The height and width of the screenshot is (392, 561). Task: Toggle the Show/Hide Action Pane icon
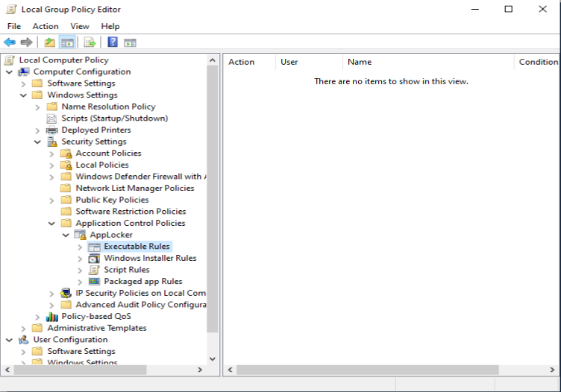coord(130,43)
